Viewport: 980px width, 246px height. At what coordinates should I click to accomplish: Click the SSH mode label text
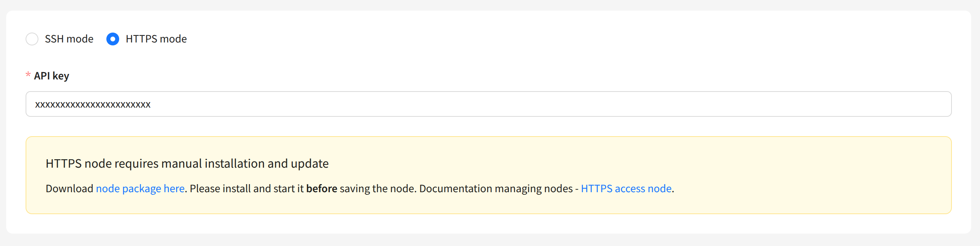[69, 39]
